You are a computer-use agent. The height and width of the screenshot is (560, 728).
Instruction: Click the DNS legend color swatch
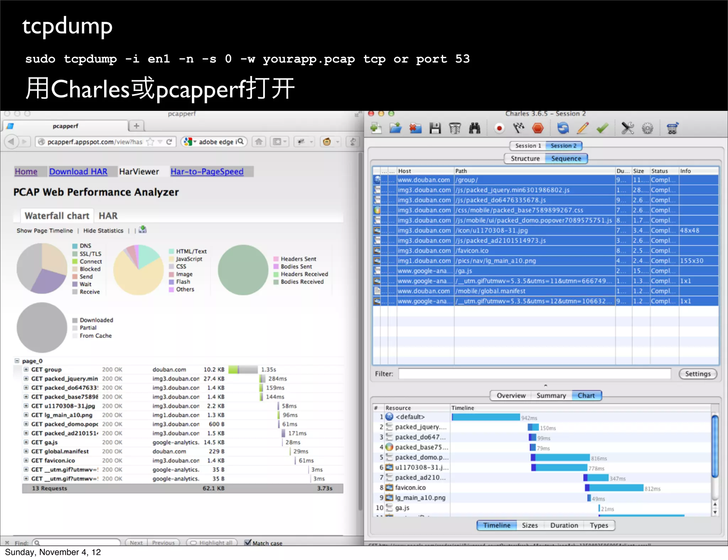pyautogui.click(x=75, y=246)
